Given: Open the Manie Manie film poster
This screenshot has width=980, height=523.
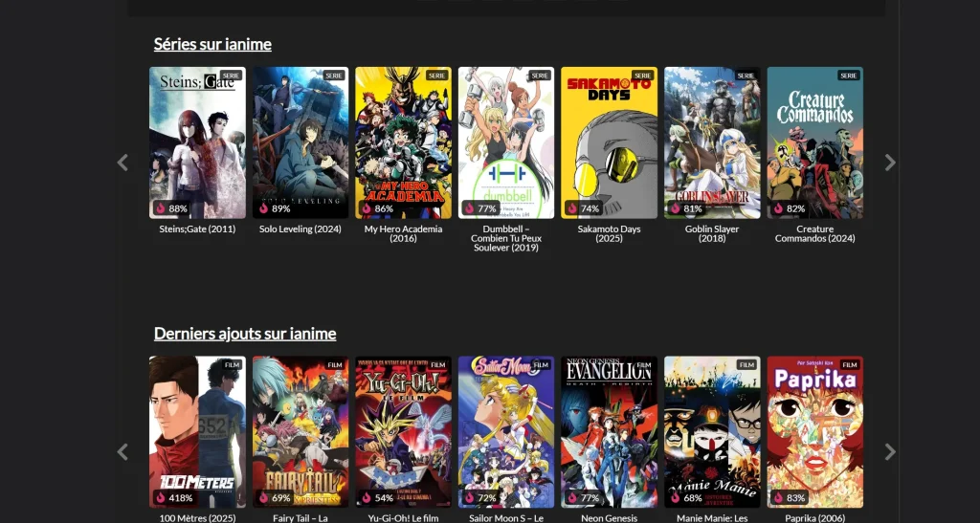Looking at the screenshot, I should point(712,432).
